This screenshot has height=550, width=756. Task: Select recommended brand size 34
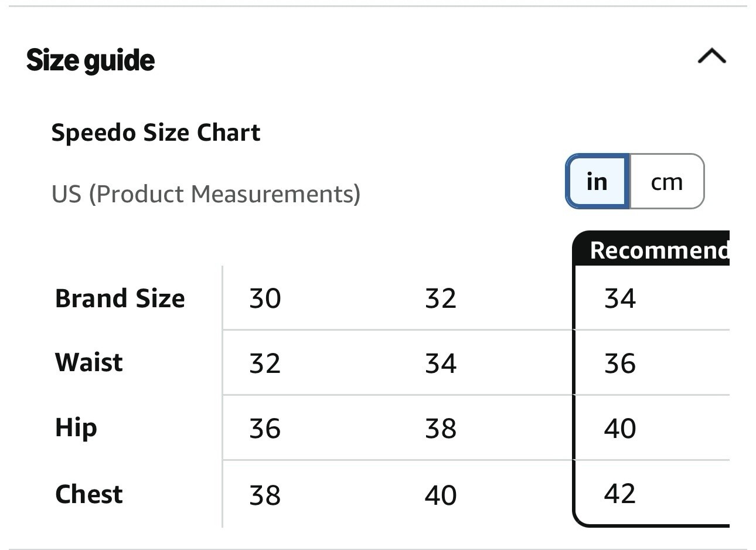(620, 298)
